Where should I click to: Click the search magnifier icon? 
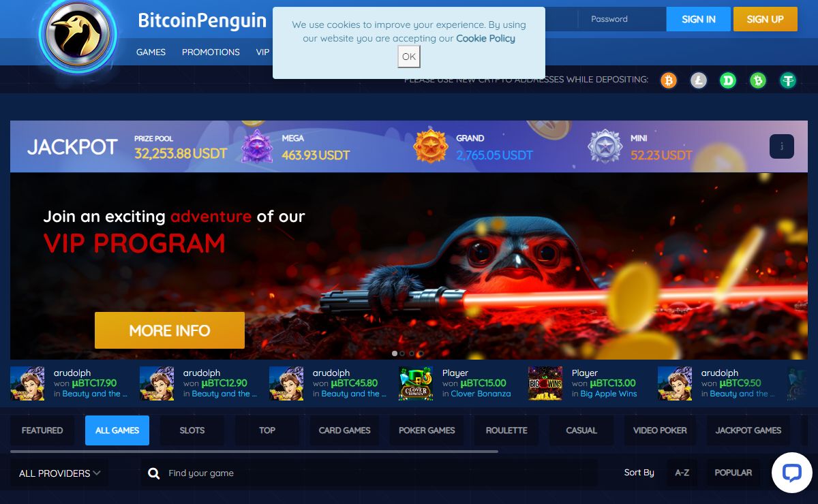coord(154,473)
